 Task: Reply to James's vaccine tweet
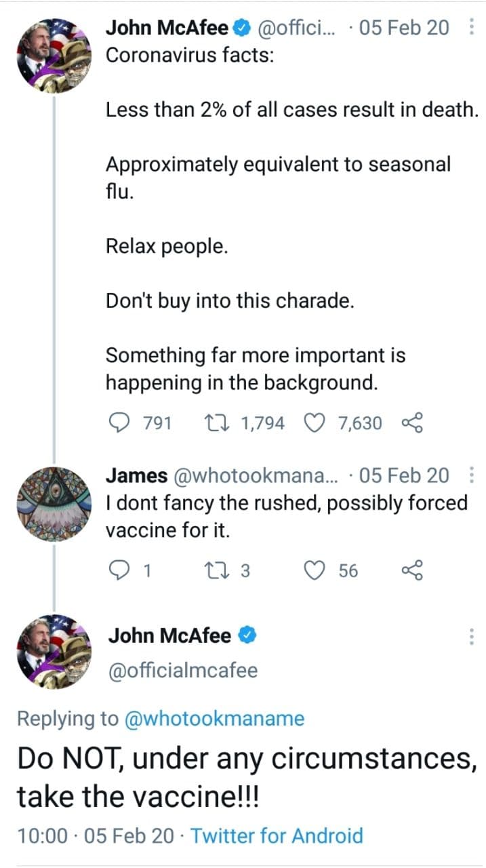(119, 571)
